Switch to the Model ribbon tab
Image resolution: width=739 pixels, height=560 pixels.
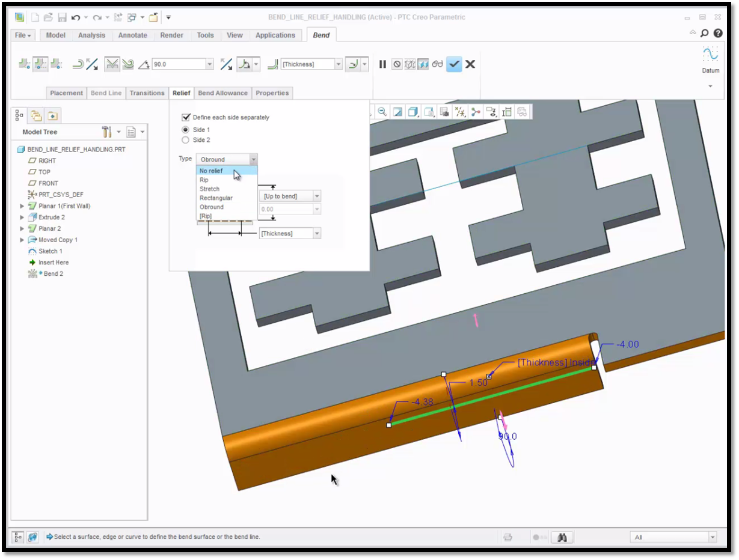56,35
